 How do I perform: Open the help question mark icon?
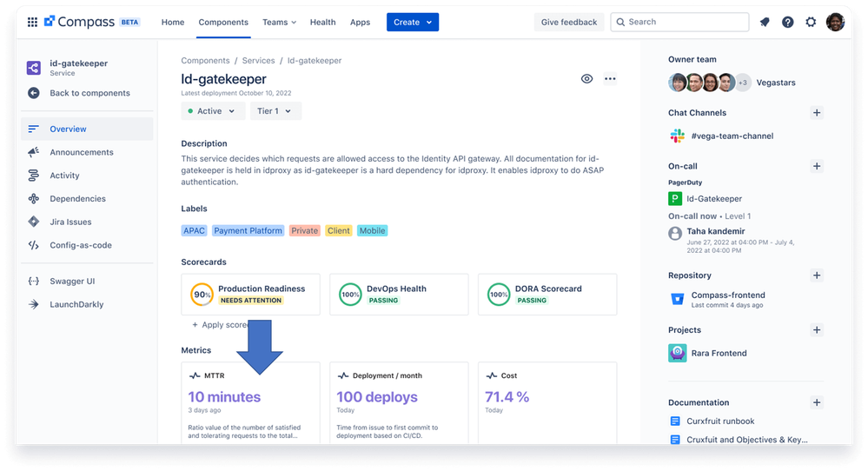788,22
